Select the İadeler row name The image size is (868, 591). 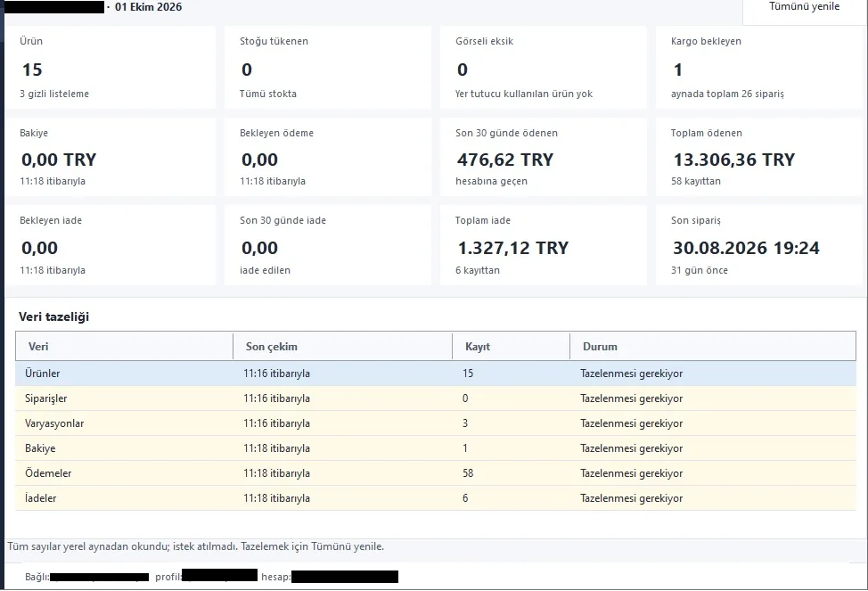(40, 498)
